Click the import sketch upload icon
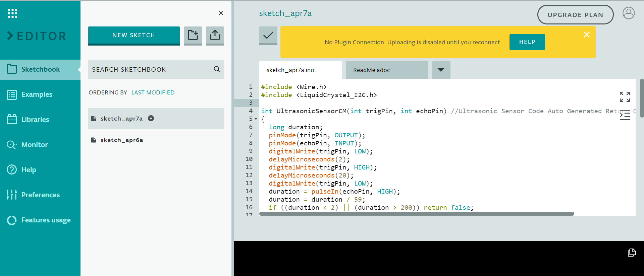This screenshot has width=644, height=276. [x=215, y=36]
